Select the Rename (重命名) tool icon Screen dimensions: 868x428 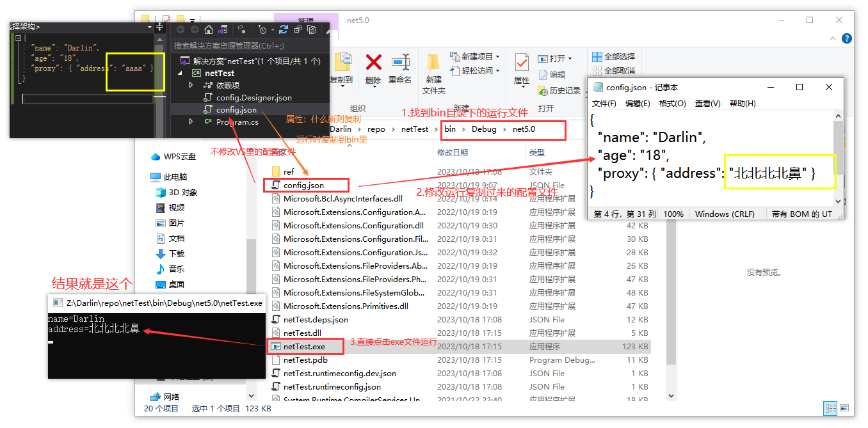pyautogui.click(x=399, y=61)
